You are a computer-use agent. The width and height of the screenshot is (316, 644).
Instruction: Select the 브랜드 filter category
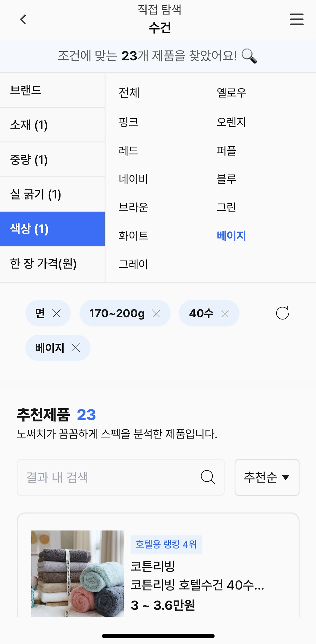tap(52, 90)
